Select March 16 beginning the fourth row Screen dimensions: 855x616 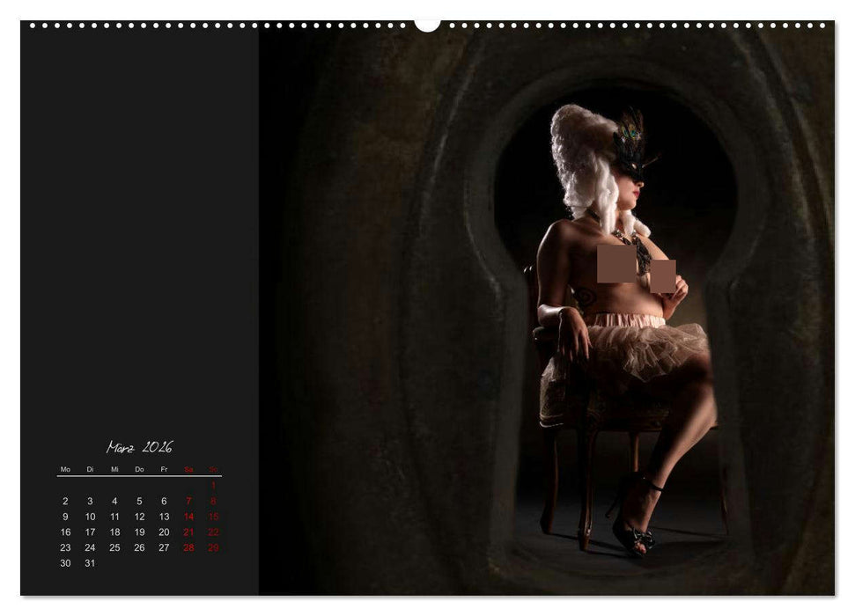pyautogui.click(x=65, y=531)
